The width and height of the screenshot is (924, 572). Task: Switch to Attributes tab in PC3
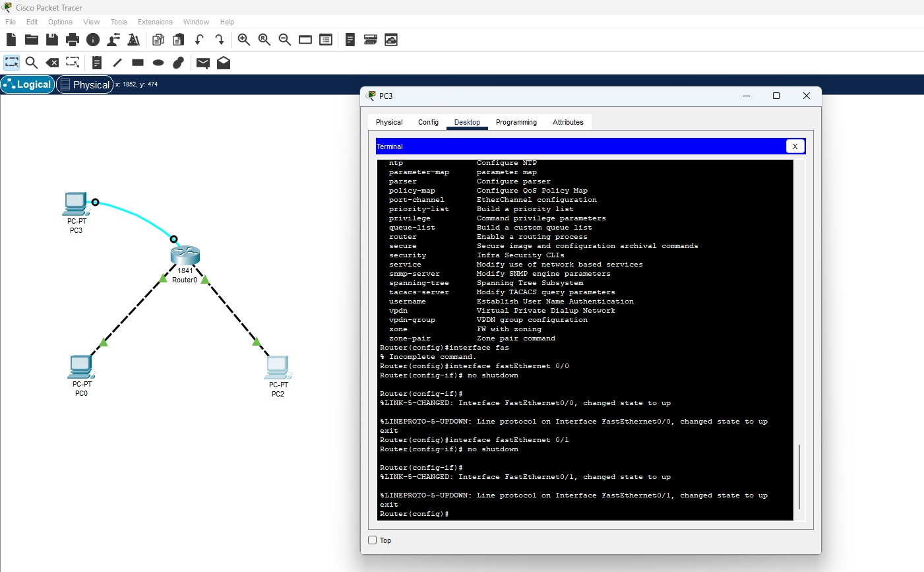click(568, 122)
